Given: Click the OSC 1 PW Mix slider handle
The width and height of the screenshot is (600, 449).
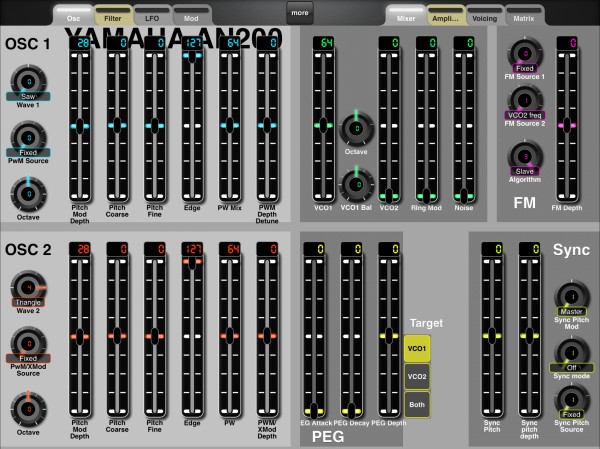Looking at the screenshot, I should tap(230, 126).
